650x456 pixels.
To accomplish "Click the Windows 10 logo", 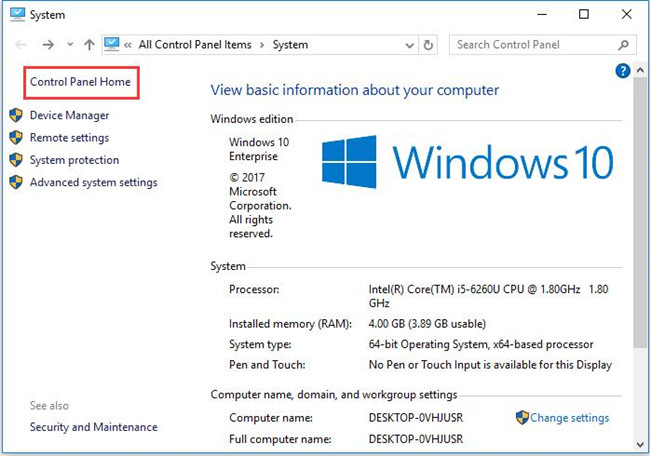I will (x=468, y=162).
